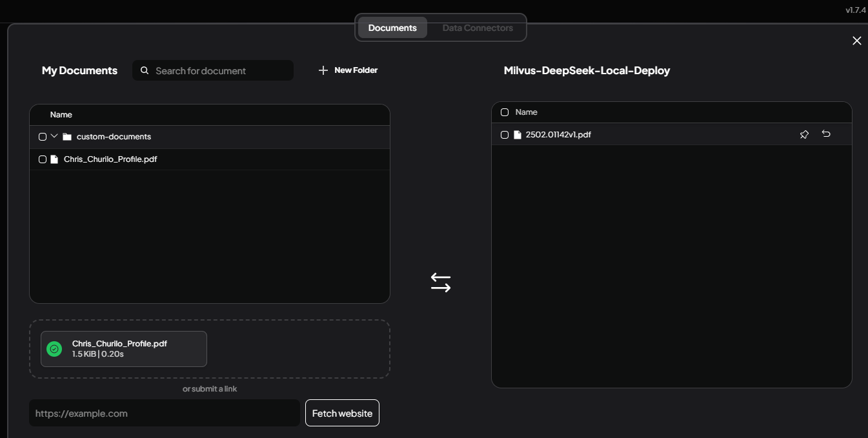
Task: Open the Data Connectors tab
Action: (478, 28)
